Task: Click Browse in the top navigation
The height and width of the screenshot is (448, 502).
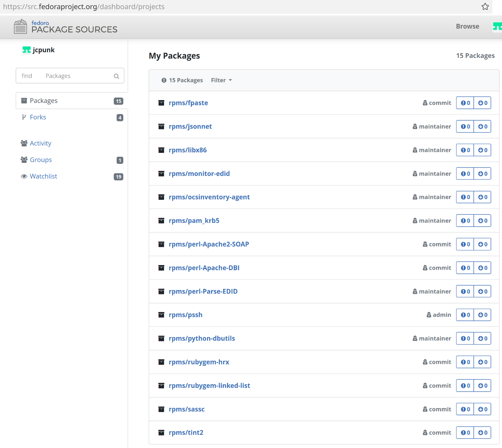Action: coord(468,26)
